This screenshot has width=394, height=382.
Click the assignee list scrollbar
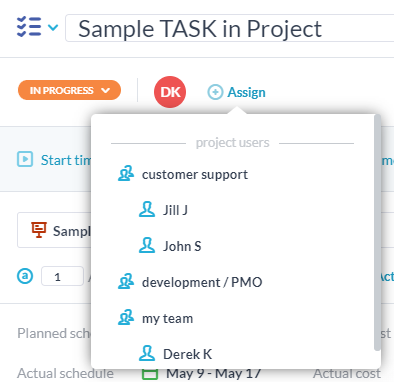coord(377,232)
